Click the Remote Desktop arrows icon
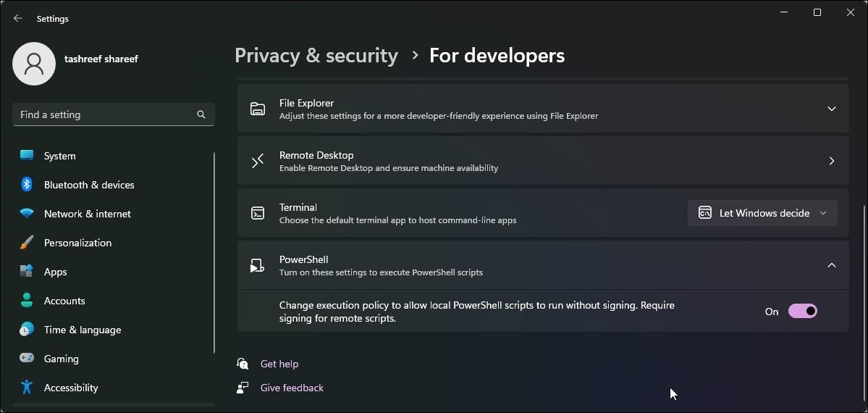Screen dimensions: 868x413 point(258,161)
